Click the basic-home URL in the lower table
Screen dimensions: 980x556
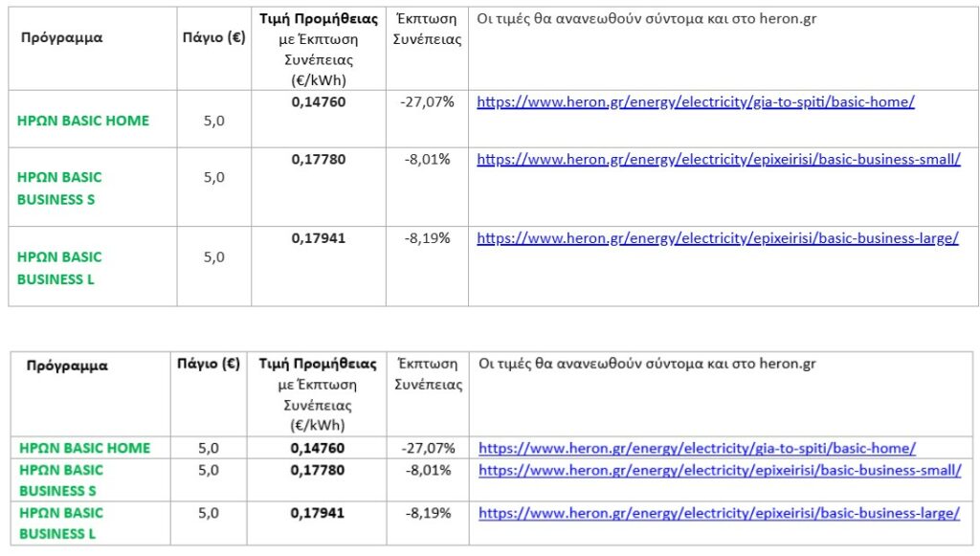697,448
